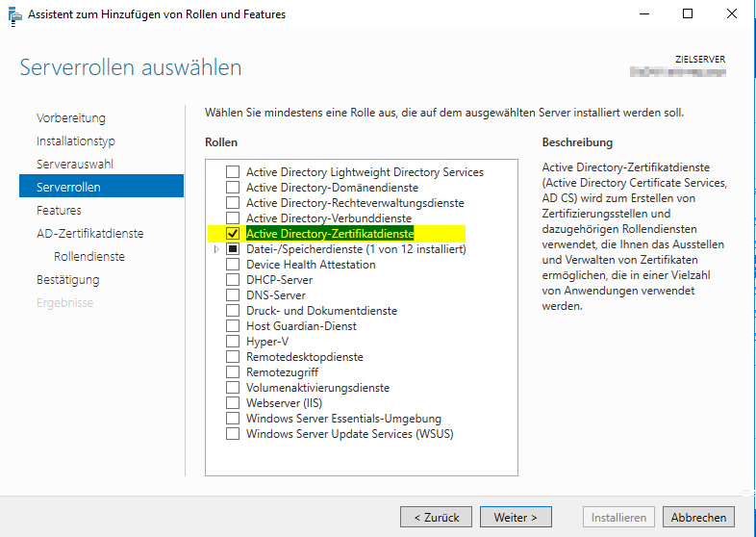
Task: Click the Zurück button
Action: point(437,517)
